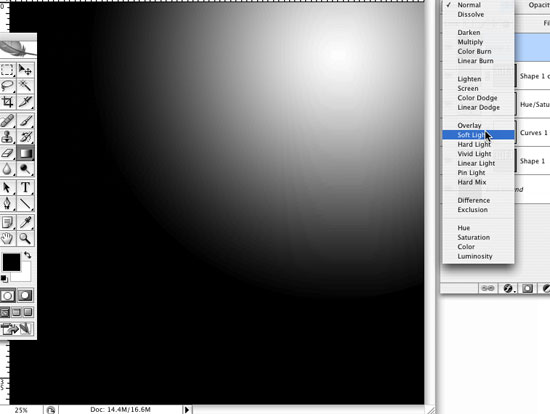Screen dimensions: 550x414
Task: Choose Soft Light blend mode
Action: point(478,135)
